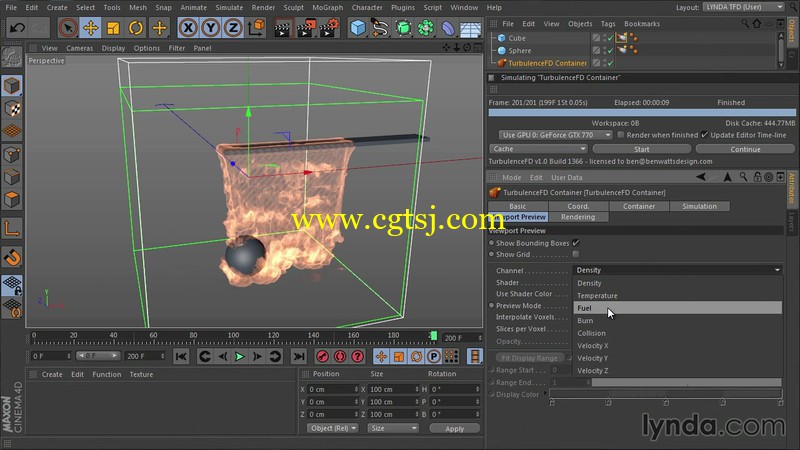The height and width of the screenshot is (450, 800).
Task: Add a floor environment object
Action: 470,28
